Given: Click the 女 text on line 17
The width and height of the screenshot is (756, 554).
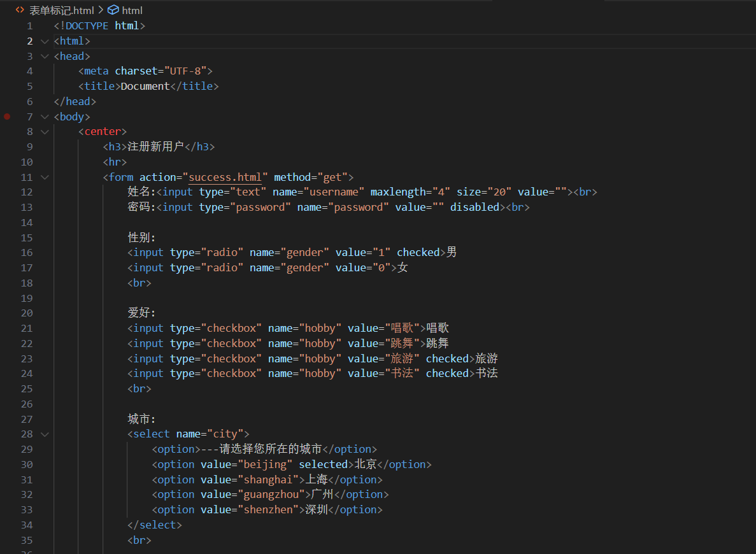Looking at the screenshot, I should pyautogui.click(x=403, y=267).
